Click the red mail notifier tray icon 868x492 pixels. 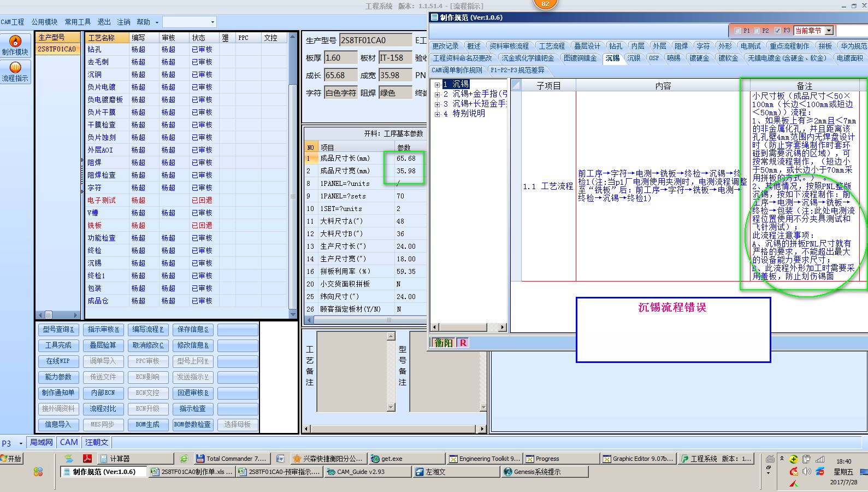point(794,471)
